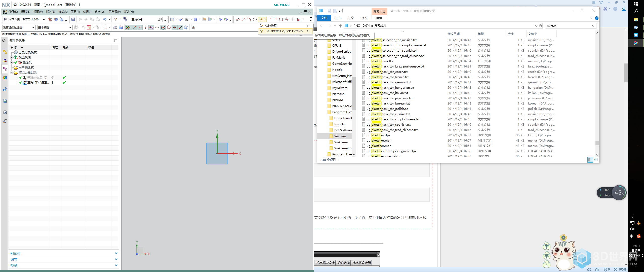644x272 pixels.
Task: Switch to the Explorer View (查看) tab
Action: [364, 18]
